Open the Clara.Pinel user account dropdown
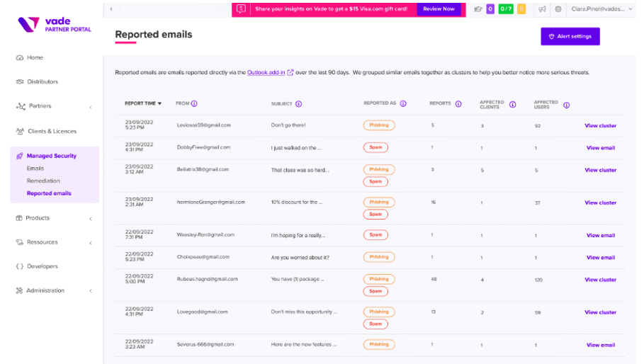Screen dimensions: 644x364 click(x=601, y=9)
